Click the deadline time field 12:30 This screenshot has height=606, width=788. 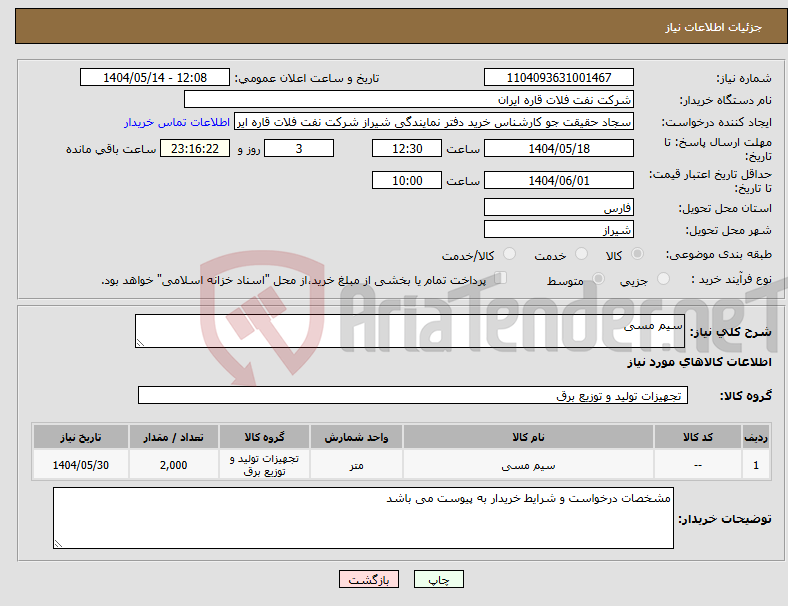(x=407, y=148)
